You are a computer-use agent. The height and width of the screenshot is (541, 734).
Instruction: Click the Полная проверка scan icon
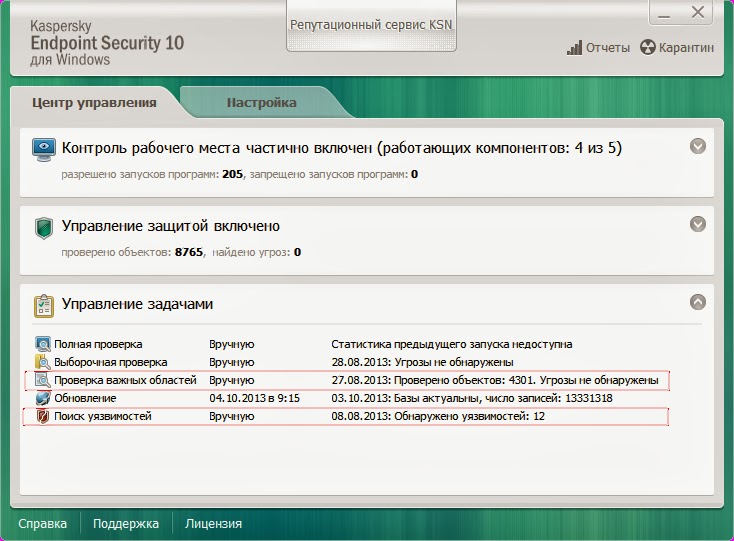[43, 344]
